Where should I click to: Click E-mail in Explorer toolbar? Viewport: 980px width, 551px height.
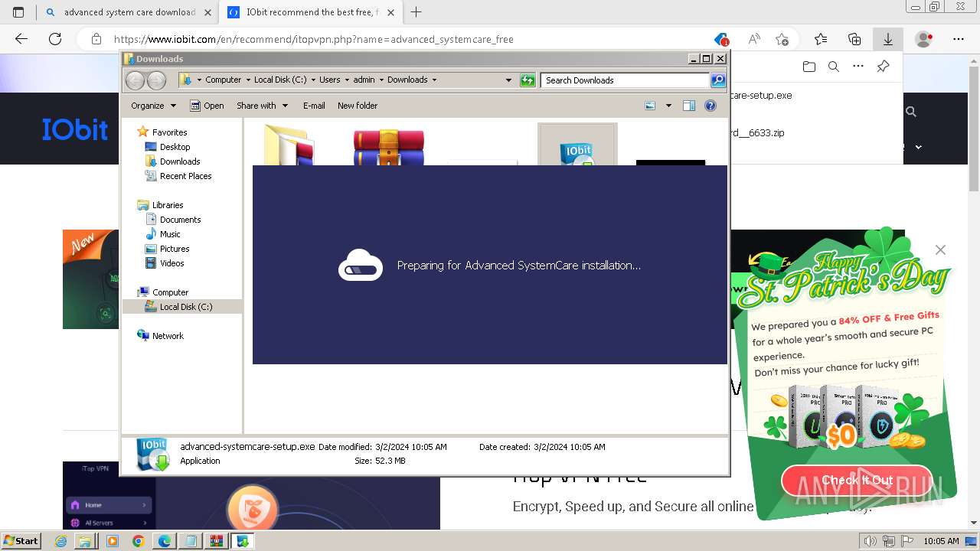pos(314,106)
